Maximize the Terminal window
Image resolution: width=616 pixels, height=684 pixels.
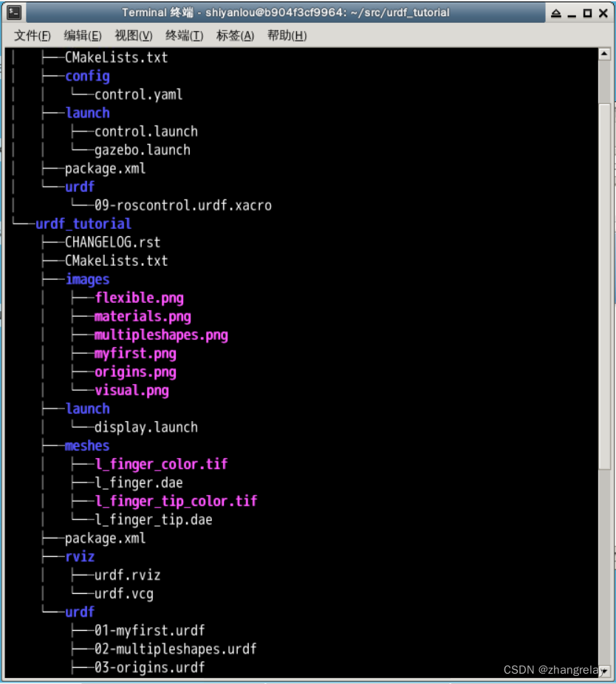(588, 13)
